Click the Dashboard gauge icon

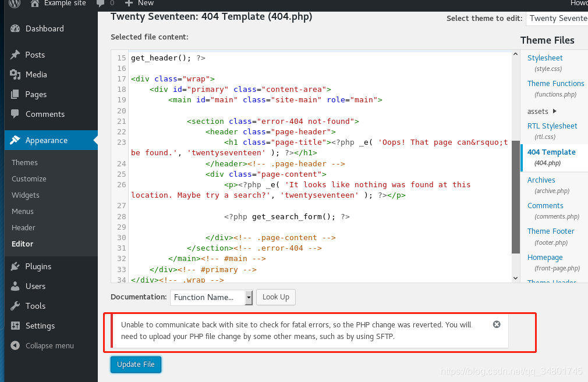pyautogui.click(x=15, y=28)
